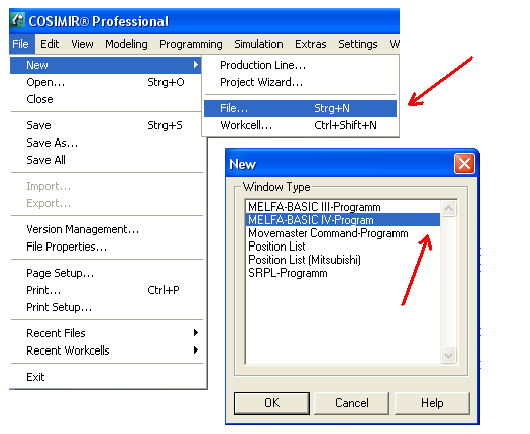Open the View menu
530x434 pixels.
82,44
